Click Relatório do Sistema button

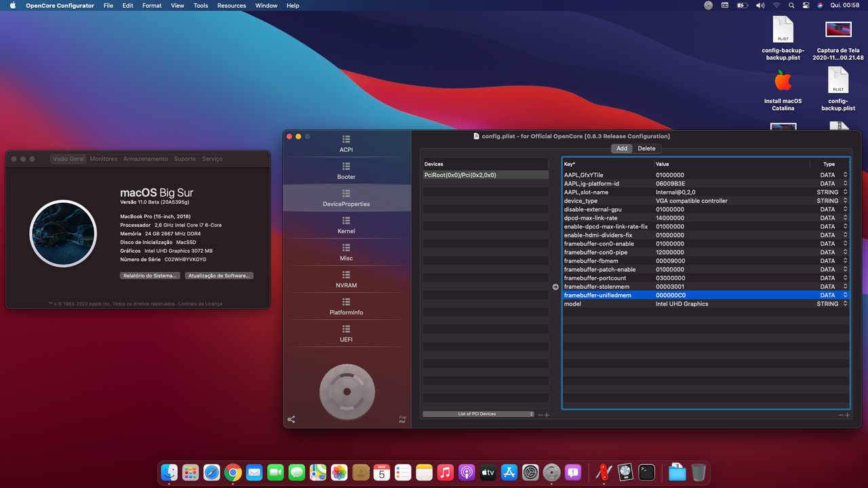point(151,276)
